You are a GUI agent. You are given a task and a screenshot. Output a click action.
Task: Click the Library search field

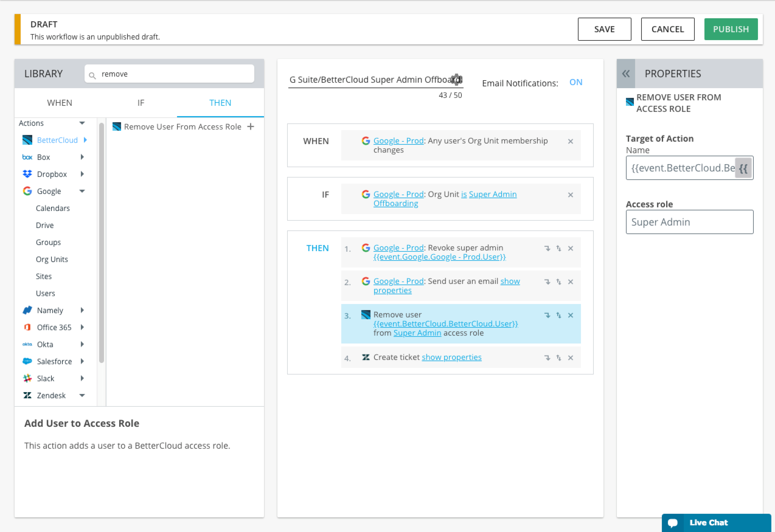tap(169, 74)
